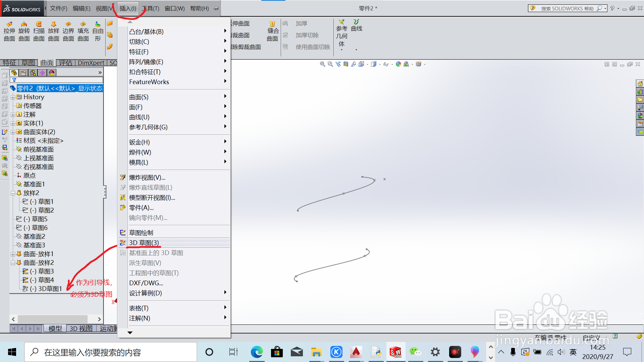Expand the 注解 annotations node
The image size is (644, 362).
(13, 115)
